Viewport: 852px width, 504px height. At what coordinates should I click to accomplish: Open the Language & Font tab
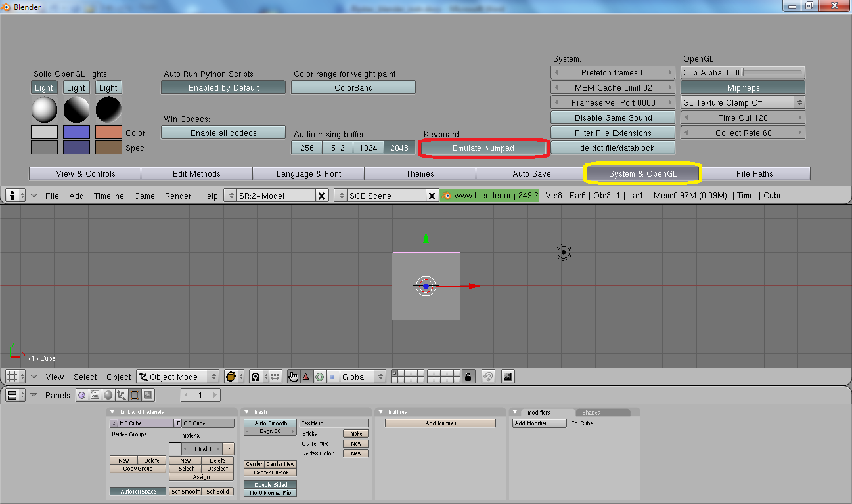click(309, 174)
